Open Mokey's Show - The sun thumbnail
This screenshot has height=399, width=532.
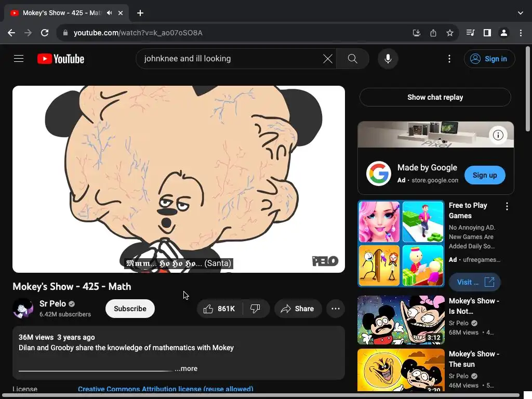401,370
